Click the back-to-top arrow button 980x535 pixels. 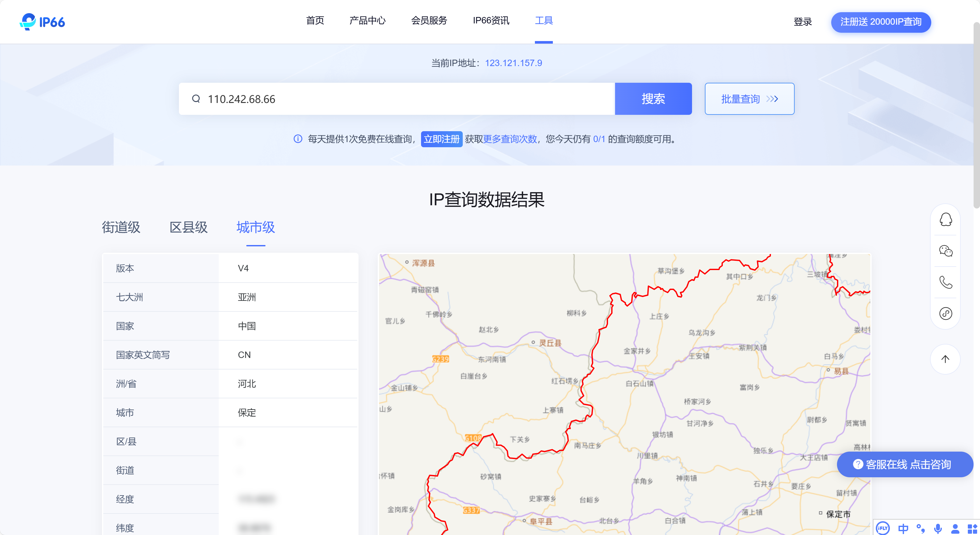945,359
